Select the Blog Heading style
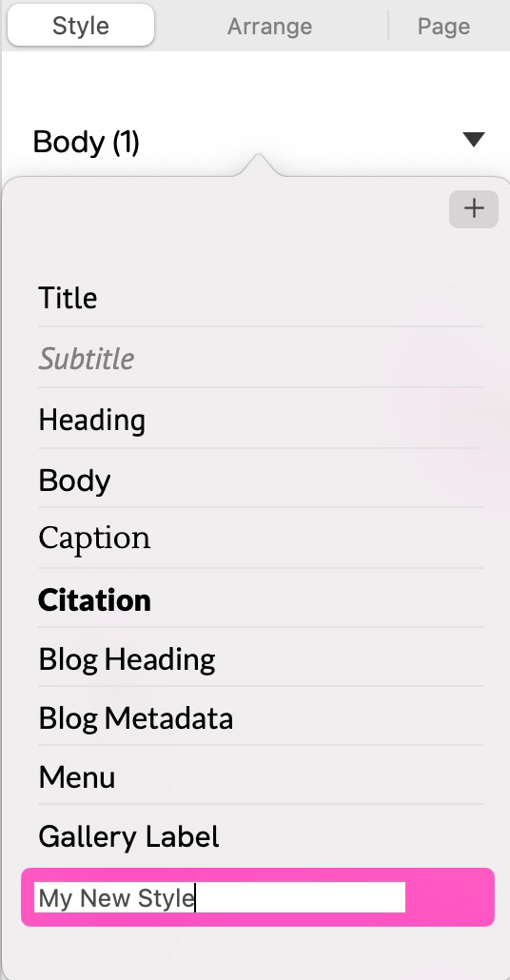 pyautogui.click(x=260, y=658)
